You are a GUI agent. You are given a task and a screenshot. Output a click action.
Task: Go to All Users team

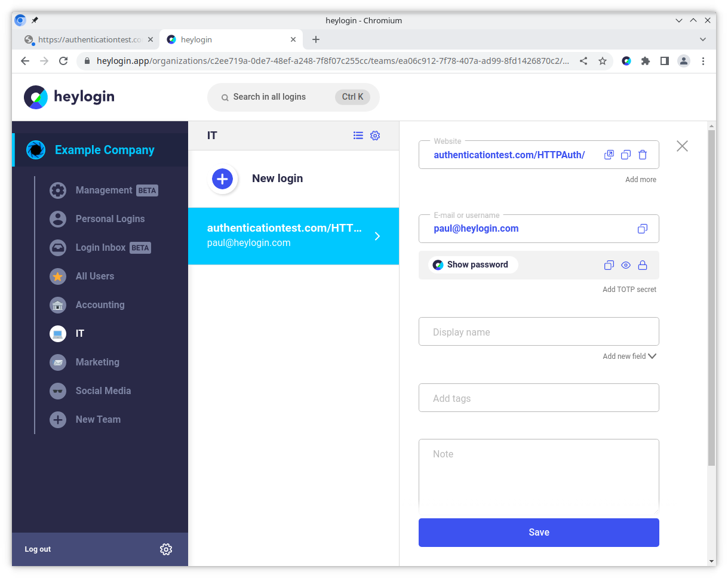tap(82, 276)
